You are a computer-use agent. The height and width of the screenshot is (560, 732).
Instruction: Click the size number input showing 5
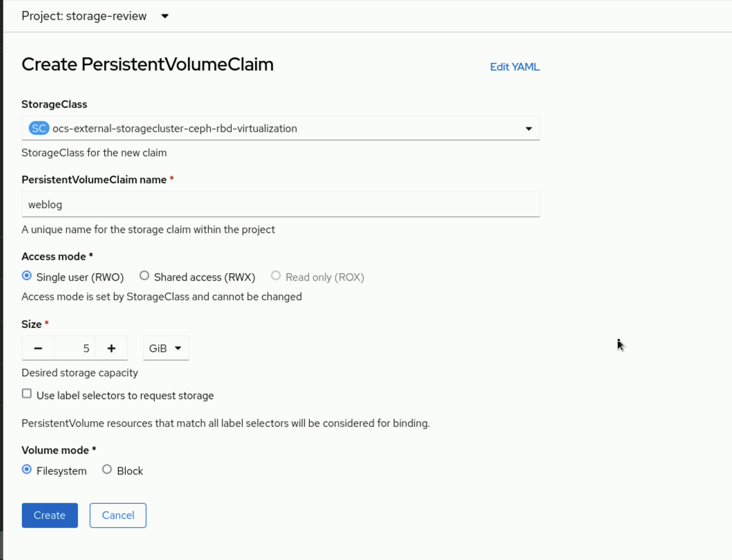75,348
